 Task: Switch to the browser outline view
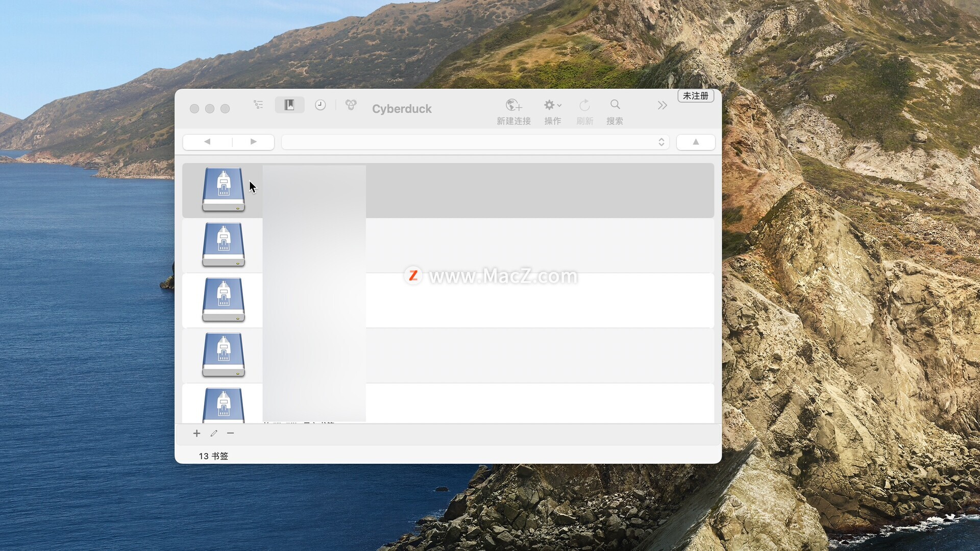[258, 105]
